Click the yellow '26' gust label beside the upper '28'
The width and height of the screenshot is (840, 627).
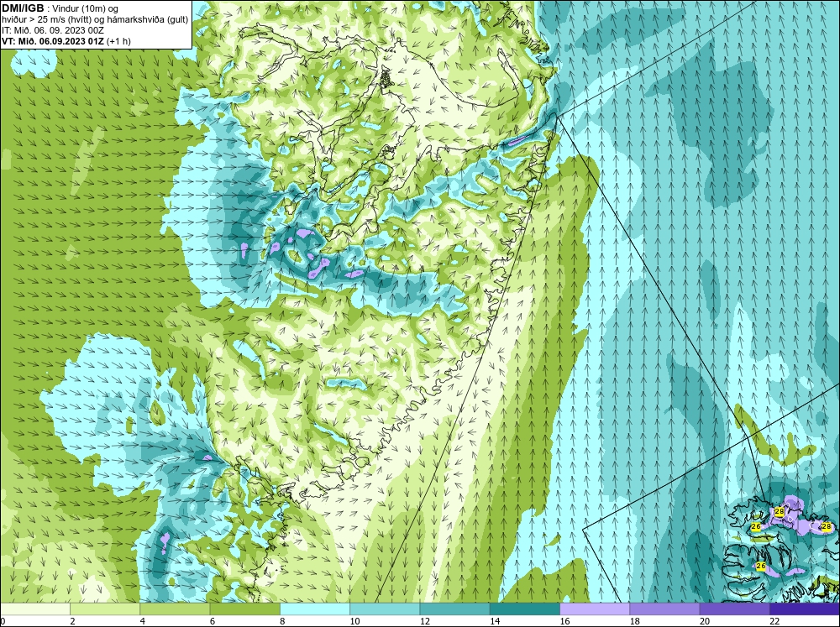point(756,527)
